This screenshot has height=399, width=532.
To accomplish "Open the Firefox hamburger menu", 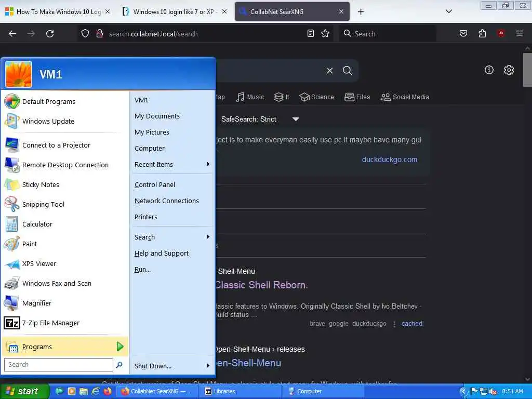I will click(520, 33).
